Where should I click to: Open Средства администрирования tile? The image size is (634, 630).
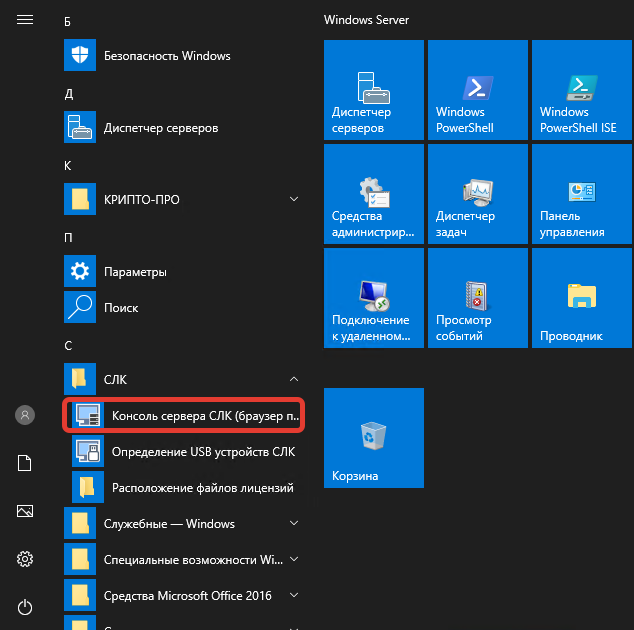tap(373, 194)
